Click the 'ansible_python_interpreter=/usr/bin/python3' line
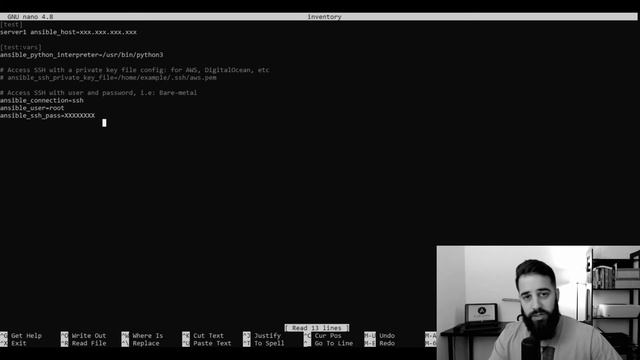 click(x=82, y=55)
